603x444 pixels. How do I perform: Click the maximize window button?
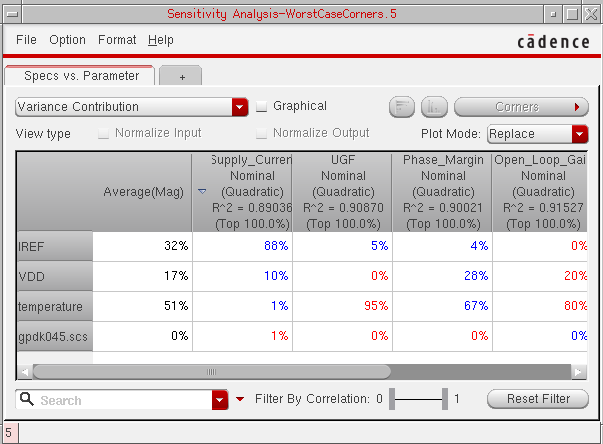(x=572, y=15)
